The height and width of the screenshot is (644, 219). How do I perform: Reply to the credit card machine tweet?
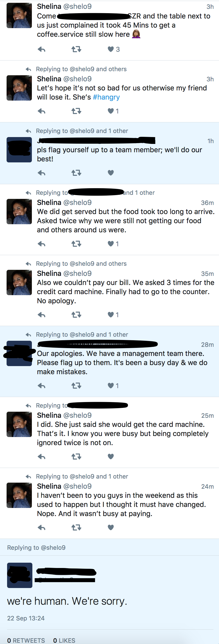tap(41, 315)
